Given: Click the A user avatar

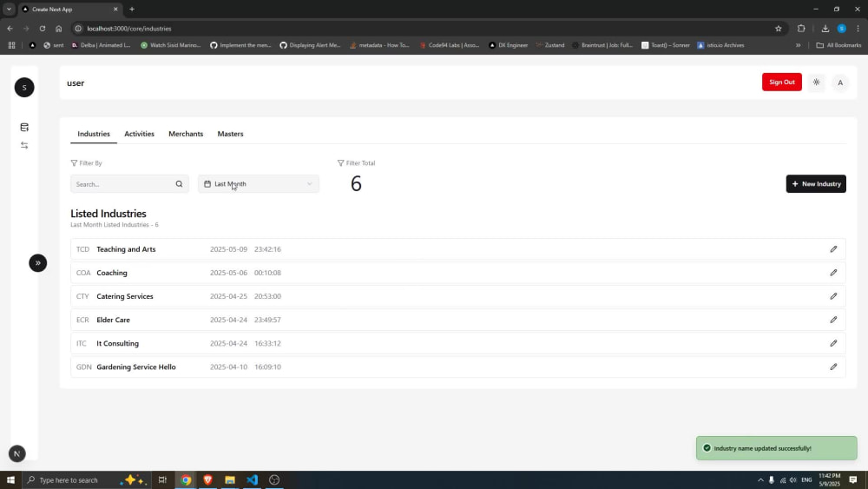Looking at the screenshot, I should point(839,83).
